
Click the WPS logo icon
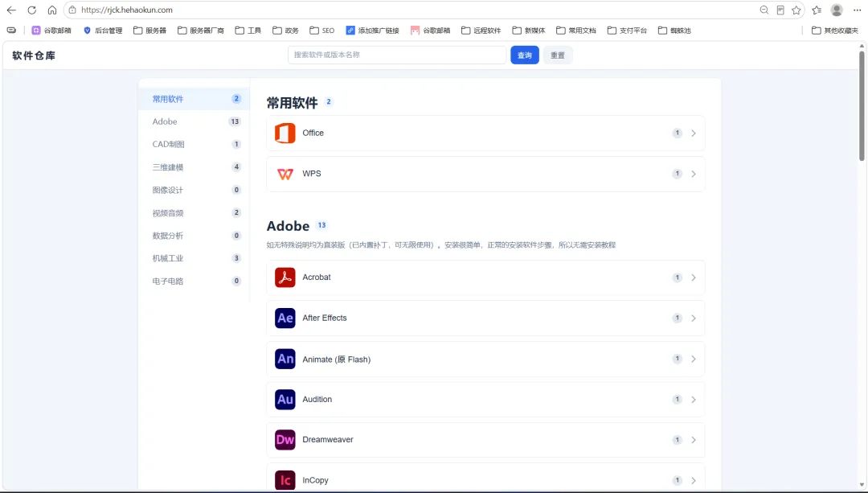pos(285,174)
